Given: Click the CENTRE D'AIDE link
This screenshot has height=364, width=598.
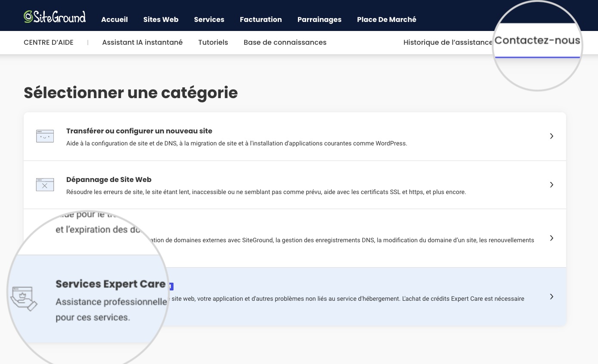Looking at the screenshot, I should (49, 42).
